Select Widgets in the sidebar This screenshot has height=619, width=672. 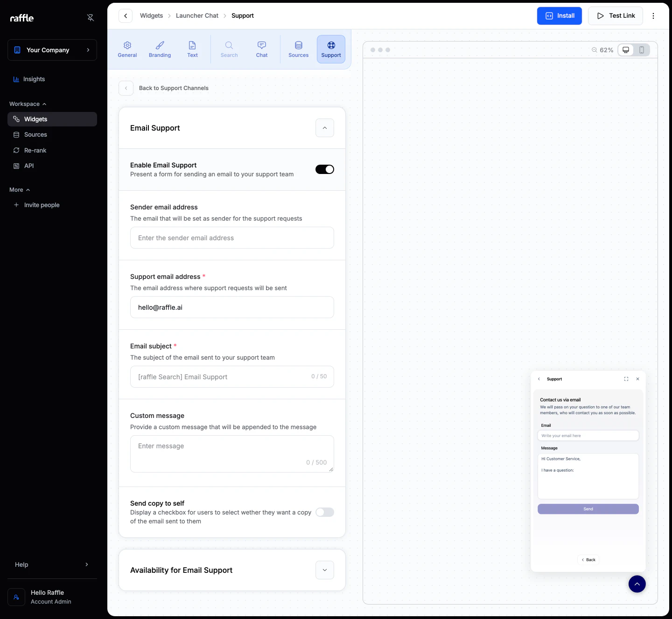pos(52,119)
